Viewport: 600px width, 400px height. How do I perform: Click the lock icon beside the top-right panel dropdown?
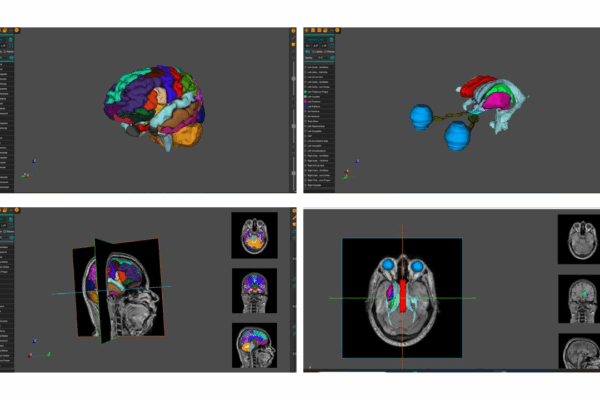pyautogui.click(x=331, y=39)
